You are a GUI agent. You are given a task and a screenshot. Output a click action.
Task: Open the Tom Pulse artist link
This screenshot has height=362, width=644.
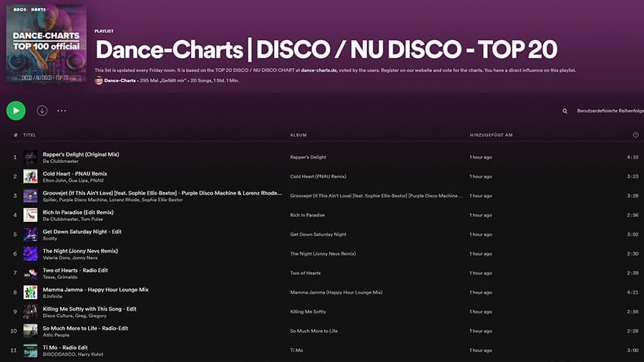(92, 219)
